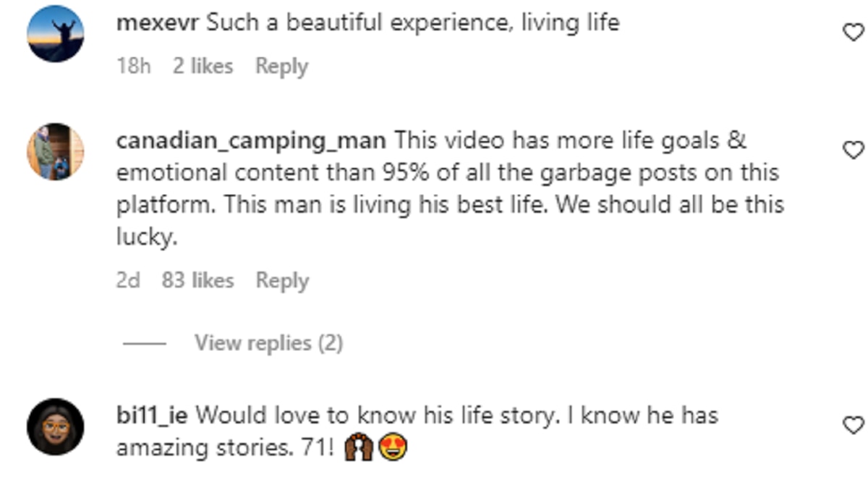Viewport: 868px width, 477px height.
Task: Click the line beside View replies
Action: 145,343
